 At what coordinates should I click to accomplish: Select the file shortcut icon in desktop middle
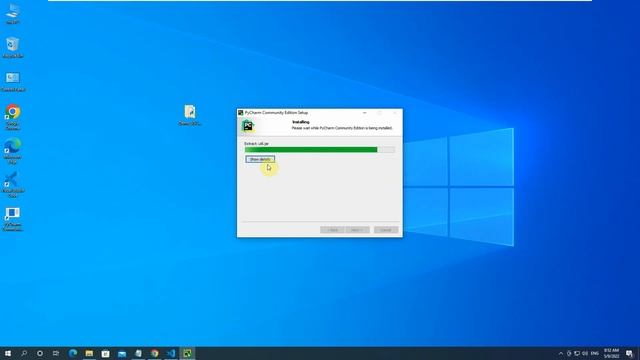(x=190, y=115)
